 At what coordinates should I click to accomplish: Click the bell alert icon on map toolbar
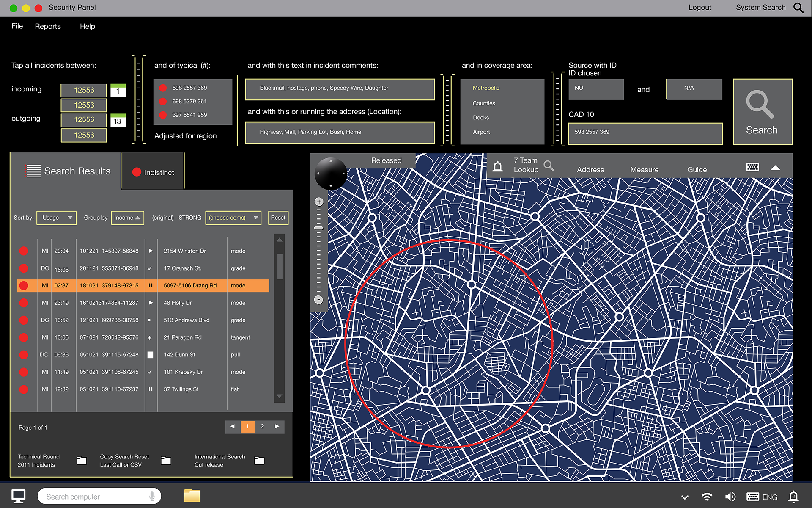click(x=498, y=166)
